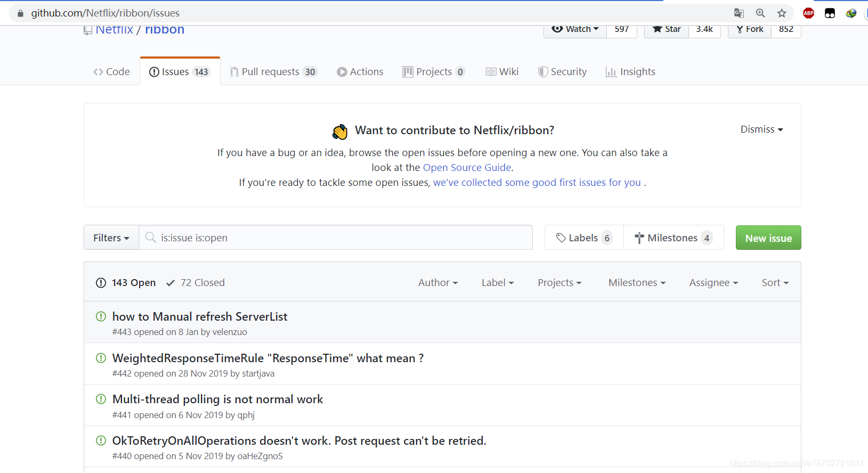868x473 pixels.
Task: Open the Security tab
Action: [x=562, y=72]
